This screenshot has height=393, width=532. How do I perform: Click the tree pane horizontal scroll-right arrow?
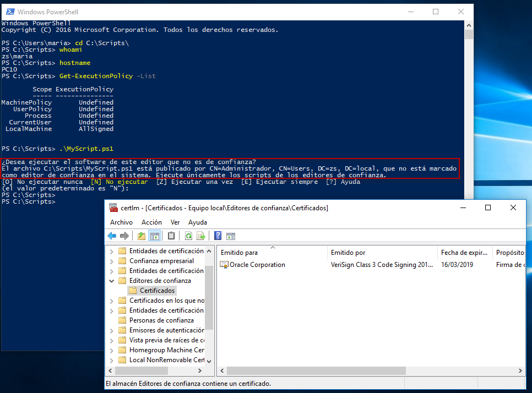[x=200, y=370]
